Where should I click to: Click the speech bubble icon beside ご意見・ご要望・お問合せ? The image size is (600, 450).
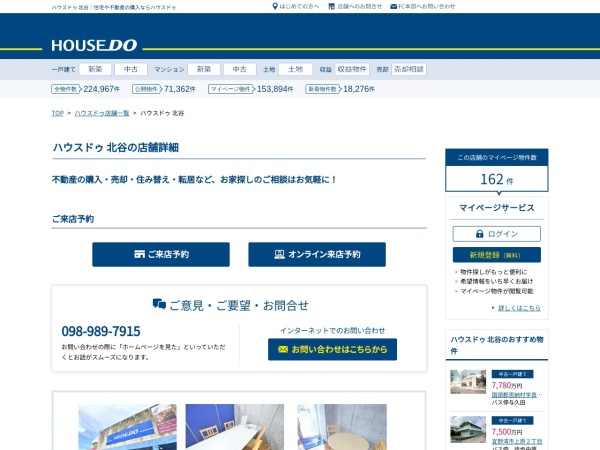(159, 304)
